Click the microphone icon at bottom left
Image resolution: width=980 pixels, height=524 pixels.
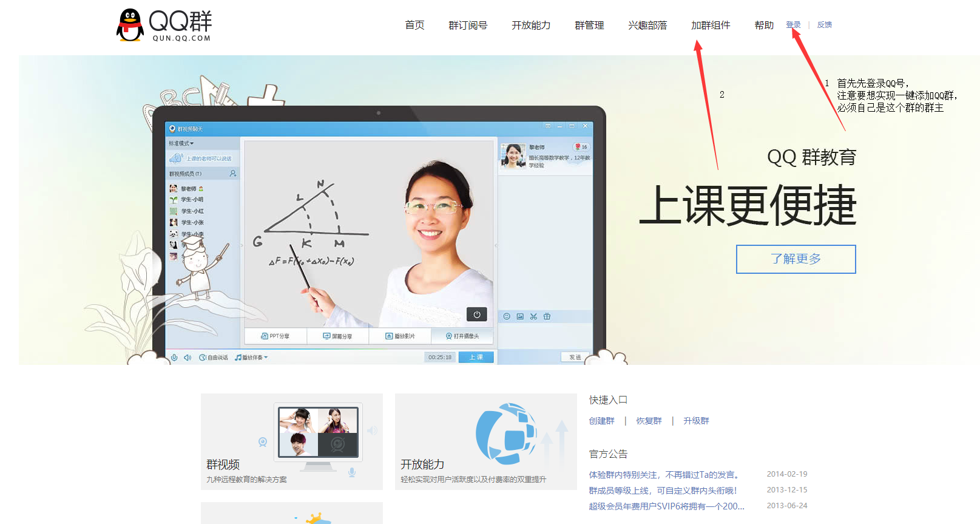(174, 358)
